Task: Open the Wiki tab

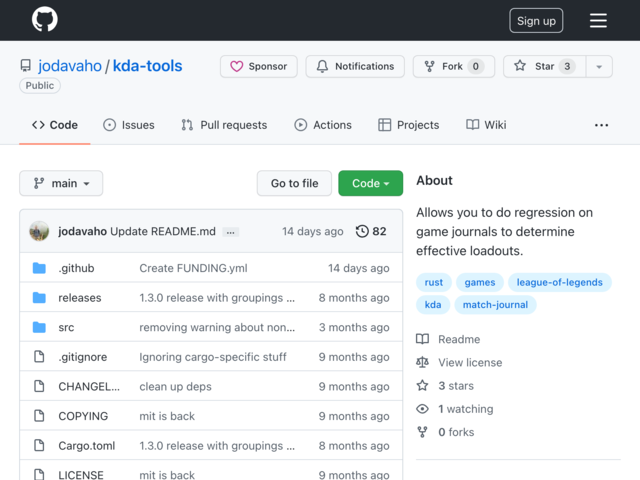Action: click(x=486, y=125)
